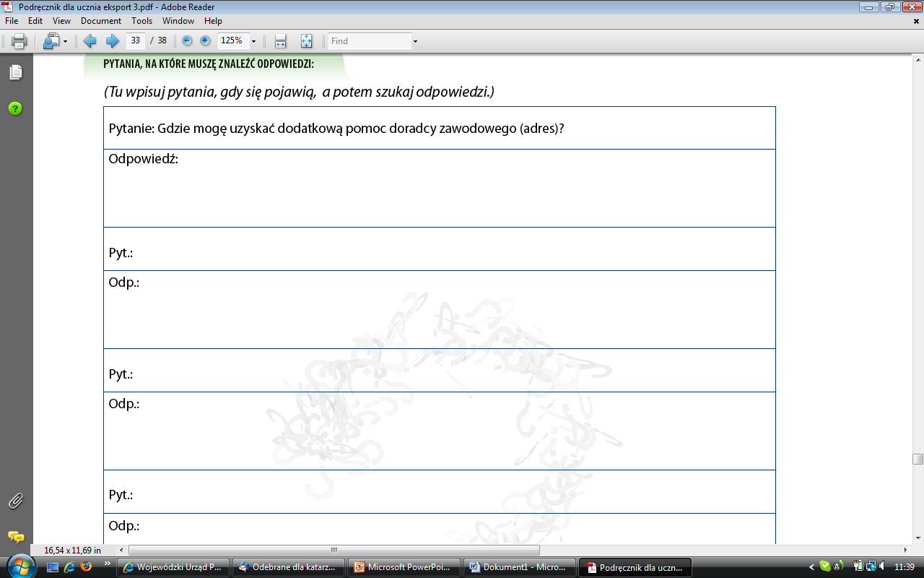
Task: Click the volume speaker tray icon
Action: 883,566
